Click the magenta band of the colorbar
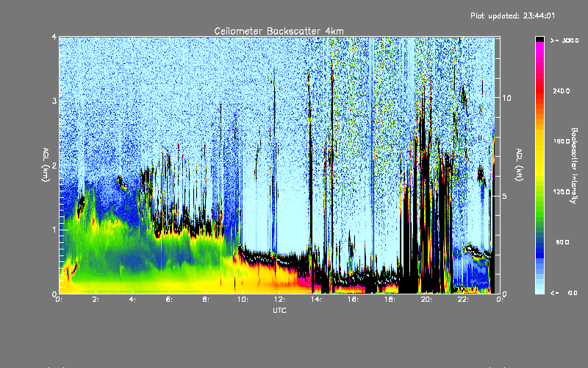This screenshot has width=588, height=368. click(x=539, y=49)
